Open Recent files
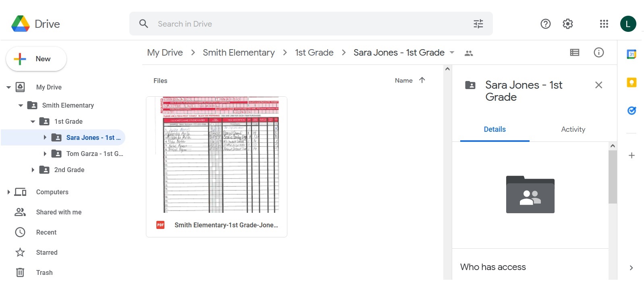Image resolution: width=644 pixels, height=291 pixels. (x=46, y=232)
